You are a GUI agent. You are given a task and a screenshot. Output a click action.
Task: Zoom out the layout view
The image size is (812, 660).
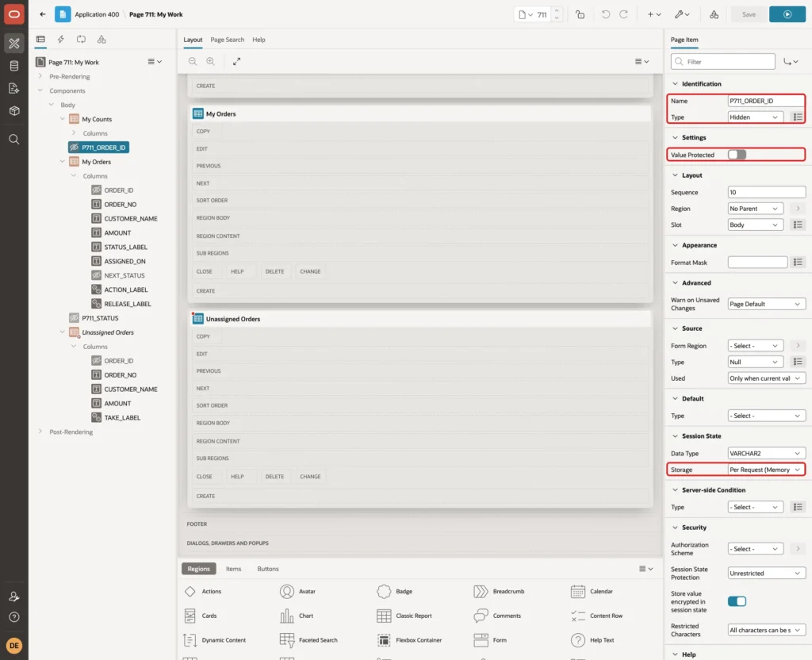[193, 61]
